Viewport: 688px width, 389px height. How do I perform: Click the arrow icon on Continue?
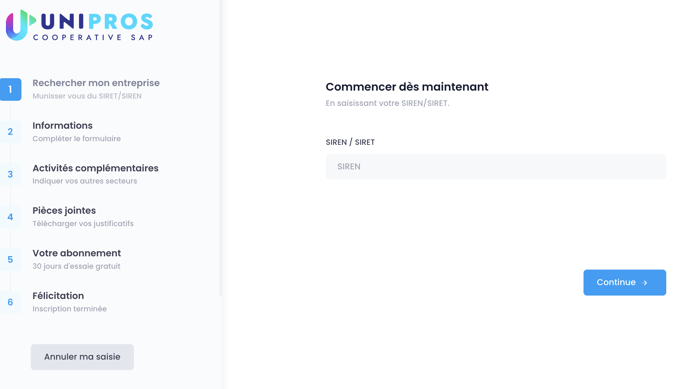point(645,283)
